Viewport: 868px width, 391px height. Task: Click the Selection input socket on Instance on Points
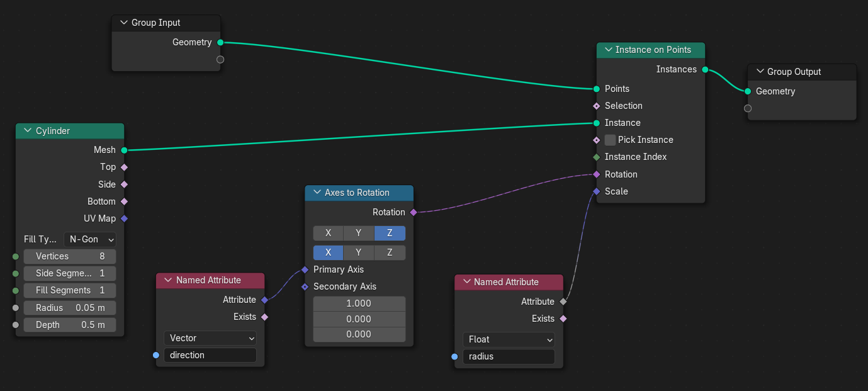[x=596, y=106]
